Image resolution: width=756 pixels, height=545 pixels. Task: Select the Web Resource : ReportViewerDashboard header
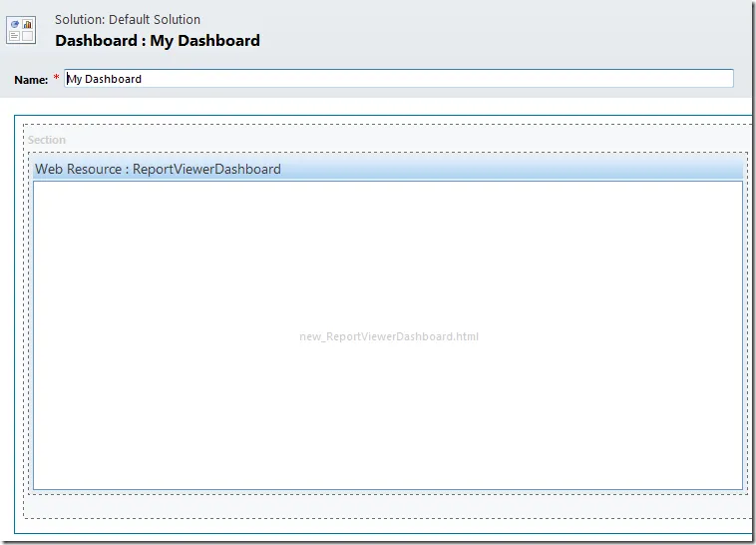[x=388, y=169]
